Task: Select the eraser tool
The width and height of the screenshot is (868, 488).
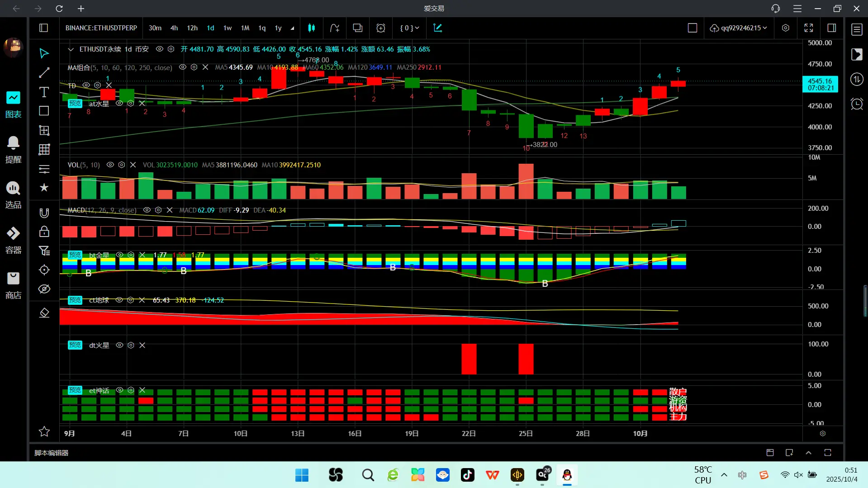Action: tap(44, 313)
